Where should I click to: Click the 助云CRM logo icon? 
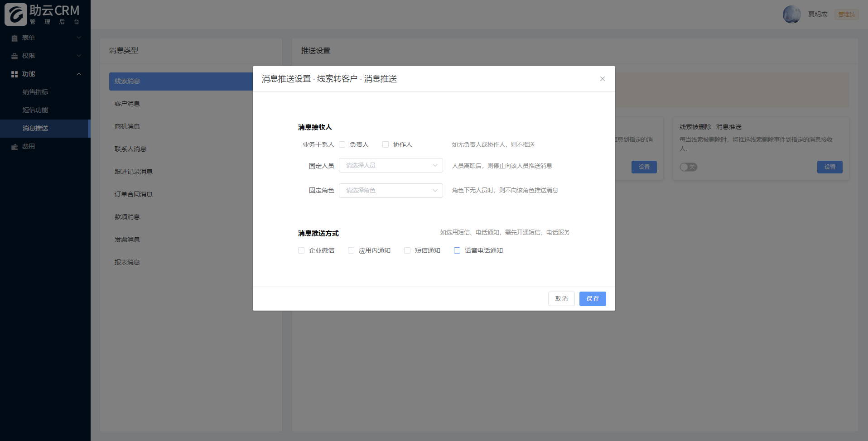(16, 14)
